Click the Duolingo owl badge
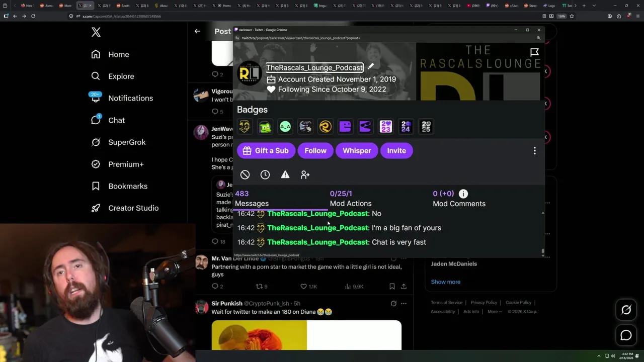644x362 pixels. (x=265, y=127)
